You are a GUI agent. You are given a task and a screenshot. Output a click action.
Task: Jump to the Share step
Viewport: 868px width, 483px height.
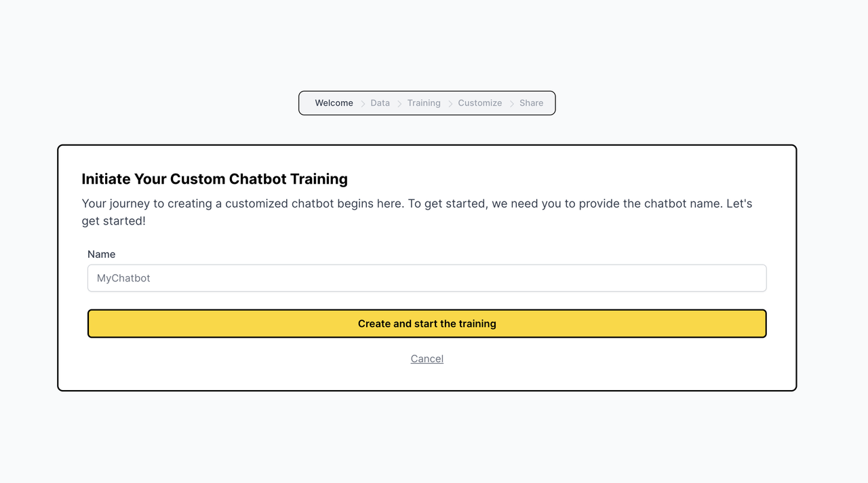(531, 103)
